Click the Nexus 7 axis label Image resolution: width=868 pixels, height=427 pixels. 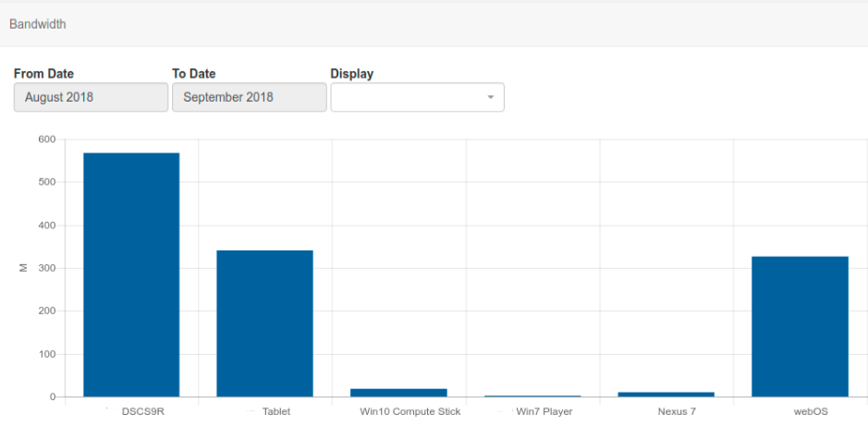click(677, 411)
